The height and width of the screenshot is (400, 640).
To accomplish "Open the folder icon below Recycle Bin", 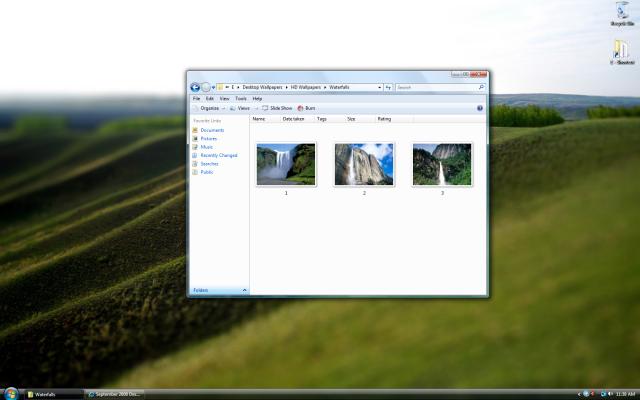I will [x=622, y=52].
